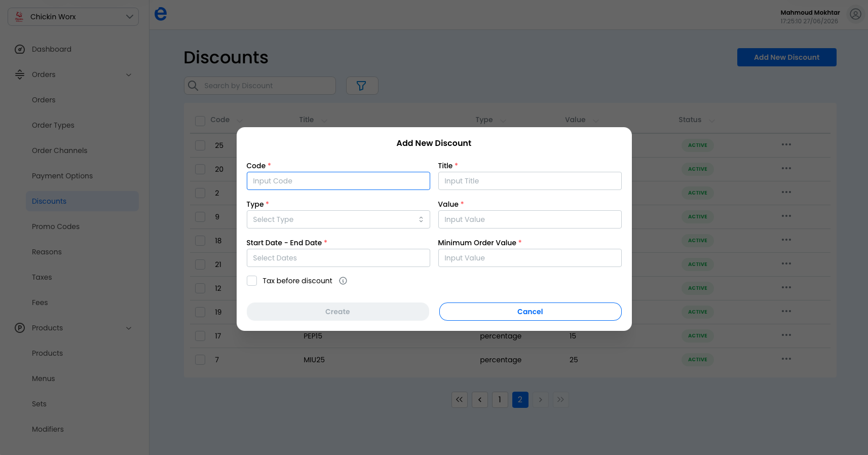Open the filter icon next to search
Viewport: 868px width, 455px height.
click(362, 86)
